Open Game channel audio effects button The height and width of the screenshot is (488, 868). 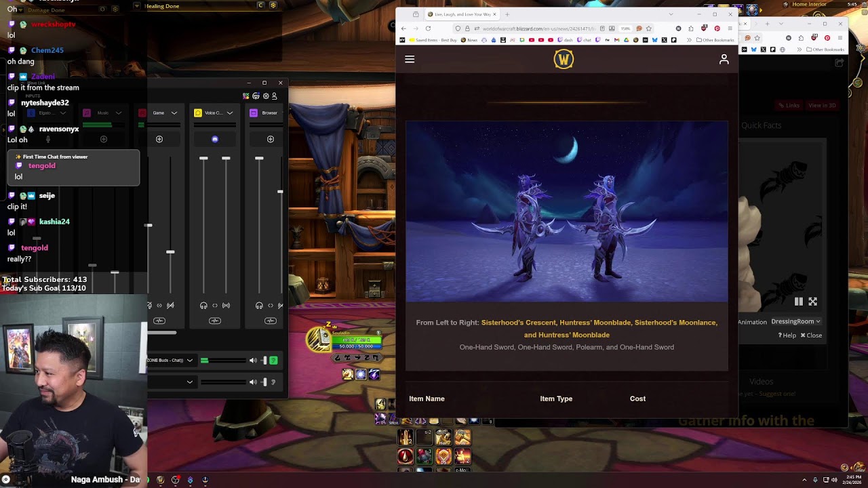click(159, 321)
